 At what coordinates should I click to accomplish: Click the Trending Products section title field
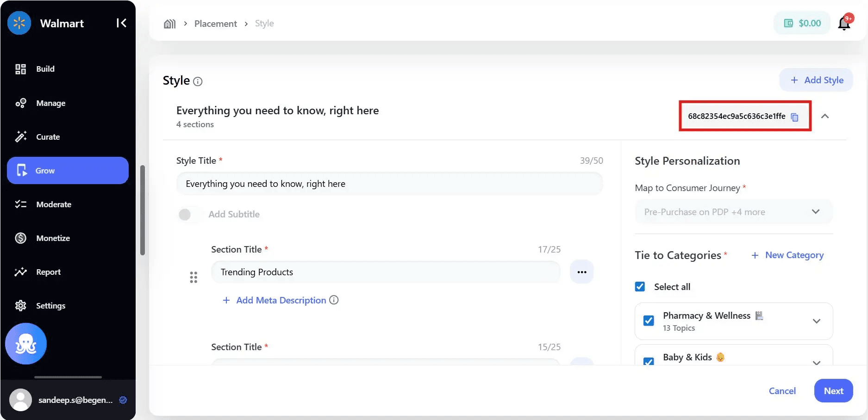(x=386, y=272)
